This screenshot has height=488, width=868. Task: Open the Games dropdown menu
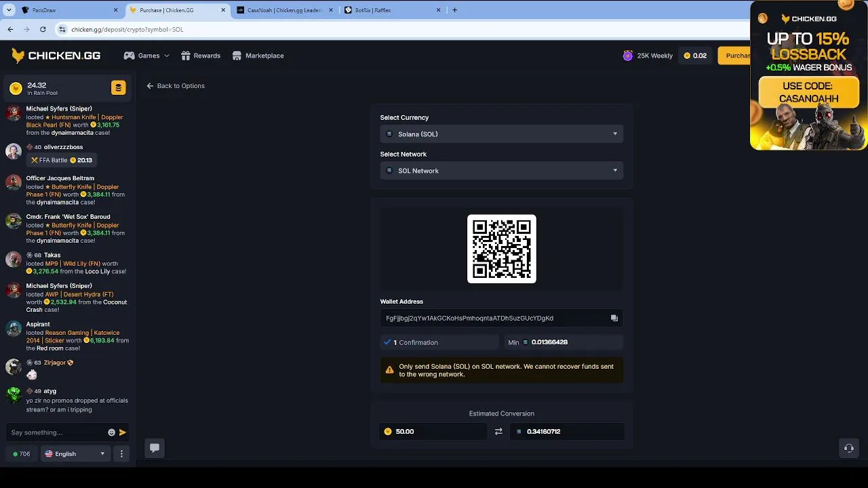146,56
